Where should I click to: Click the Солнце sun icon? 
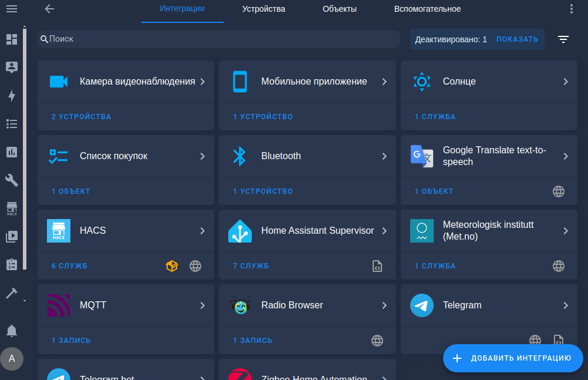tap(421, 82)
